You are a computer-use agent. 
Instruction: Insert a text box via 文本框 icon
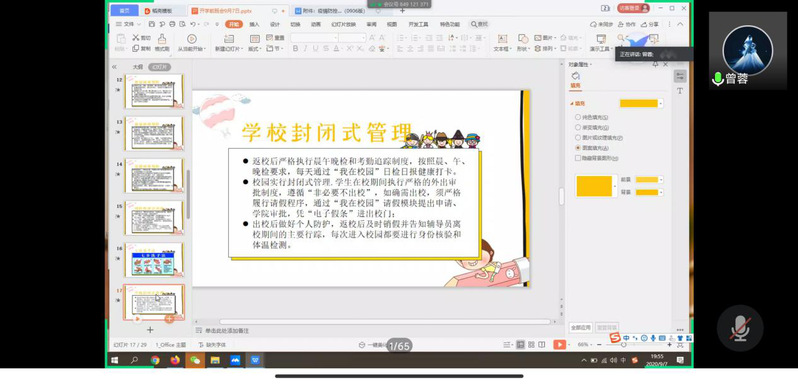(502, 39)
